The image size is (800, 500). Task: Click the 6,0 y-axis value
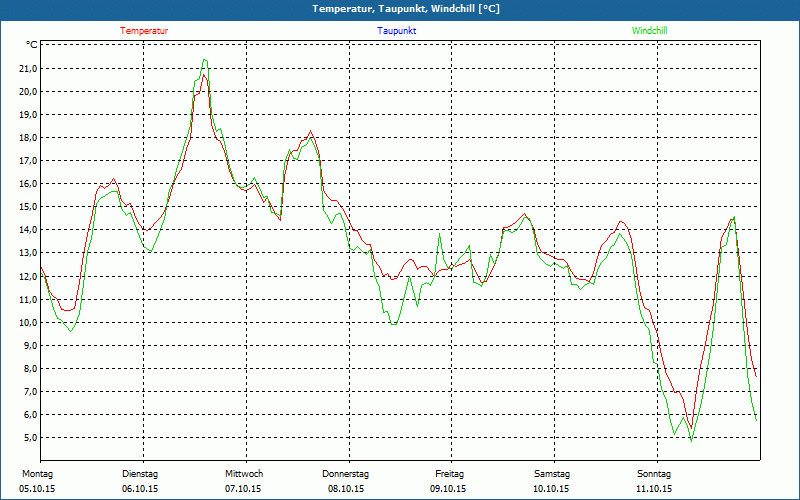[30, 414]
